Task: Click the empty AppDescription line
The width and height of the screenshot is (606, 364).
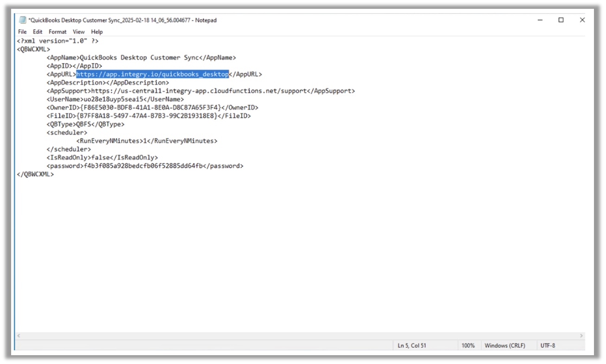Action: 108,82
